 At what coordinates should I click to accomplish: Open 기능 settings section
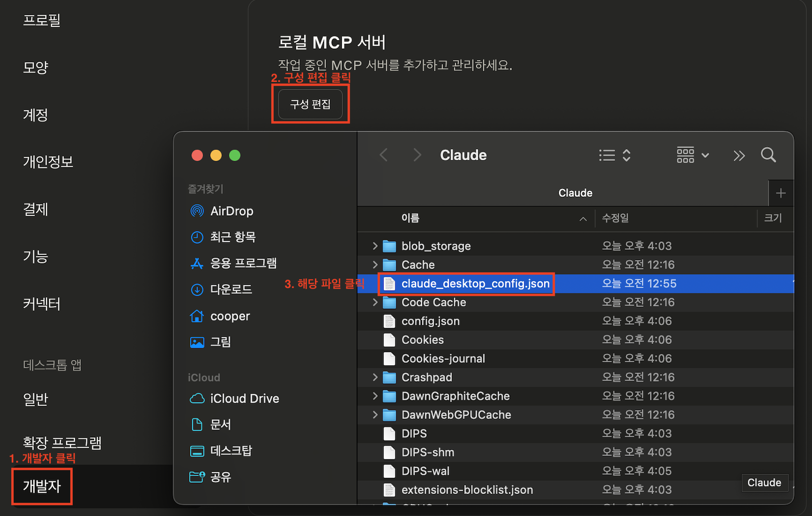tap(36, 256)
